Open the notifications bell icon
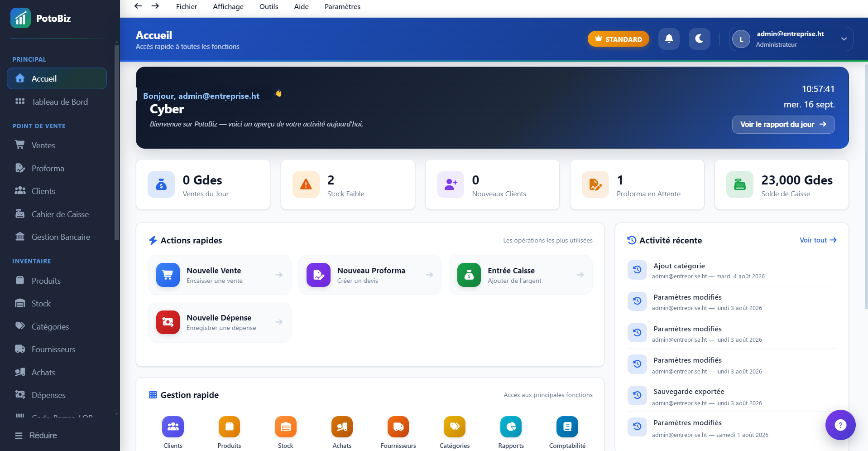 (x=669, y=39)
